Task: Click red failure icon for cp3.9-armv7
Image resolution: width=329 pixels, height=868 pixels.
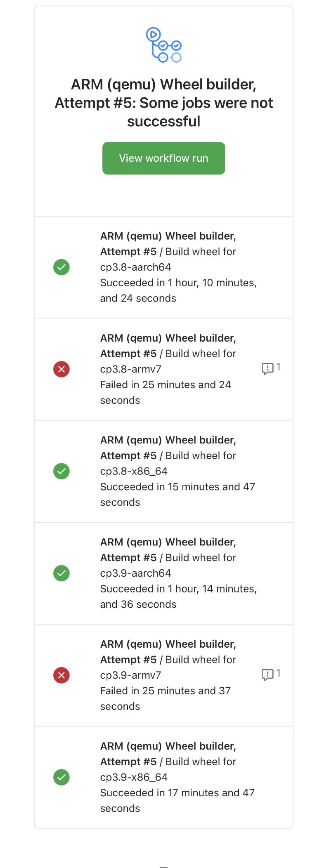Action: coord(62,675)
